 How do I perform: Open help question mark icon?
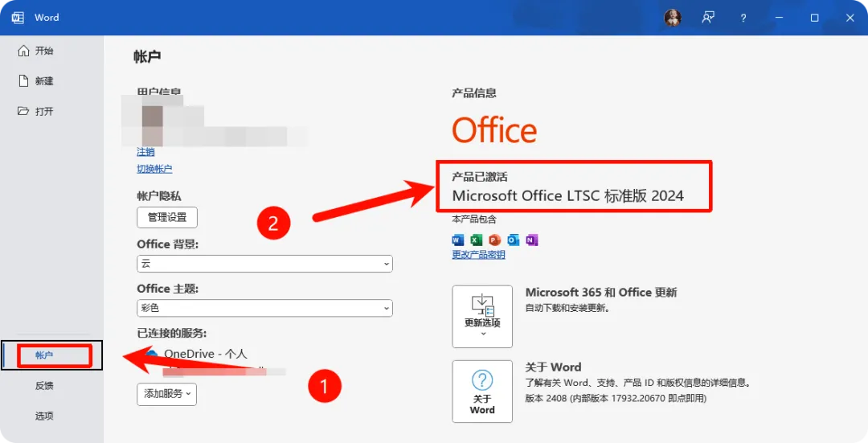click(743, 18)
